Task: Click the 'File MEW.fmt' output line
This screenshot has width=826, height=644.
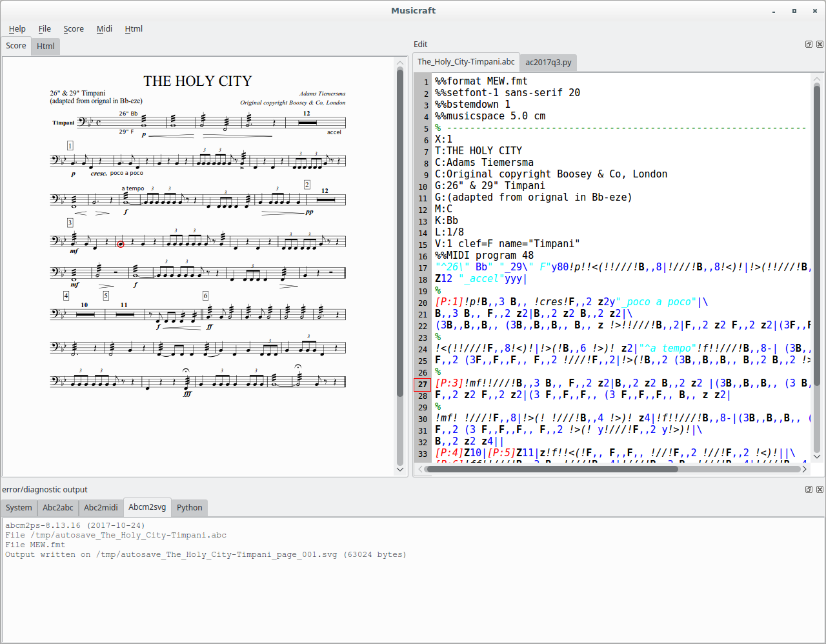Action: [x=35, y=545]
